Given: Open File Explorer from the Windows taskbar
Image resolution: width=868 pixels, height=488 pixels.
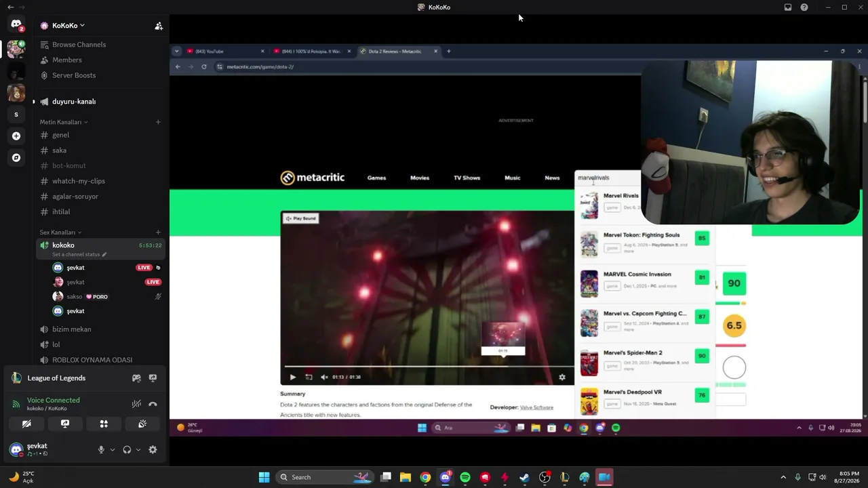Looking at the screenshot, I should point(406,477).
